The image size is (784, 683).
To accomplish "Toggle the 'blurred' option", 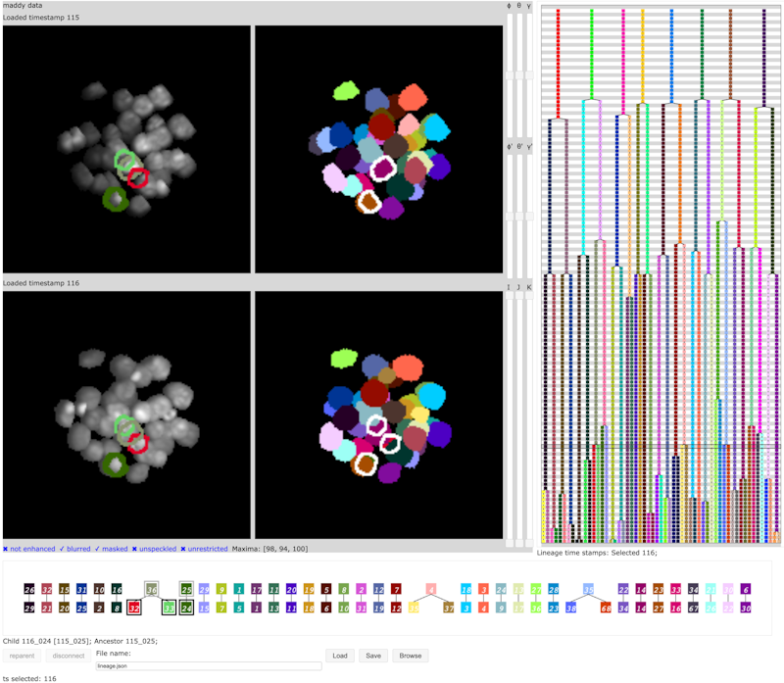I will pos(78,549).
